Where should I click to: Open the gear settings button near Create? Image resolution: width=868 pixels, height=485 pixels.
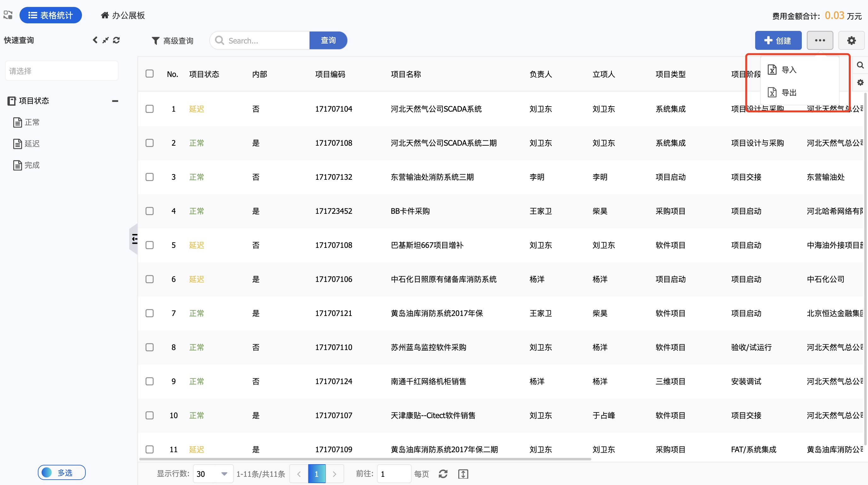click(851, 40)
